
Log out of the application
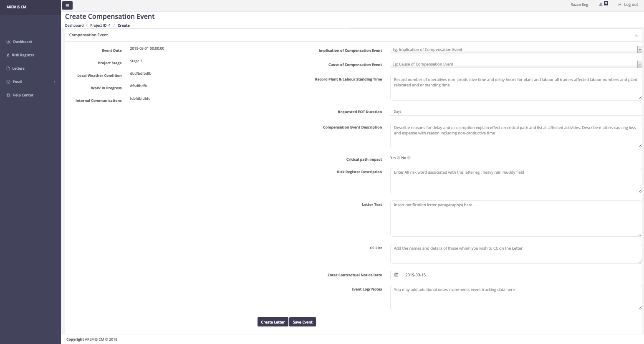tap(628, 5)
